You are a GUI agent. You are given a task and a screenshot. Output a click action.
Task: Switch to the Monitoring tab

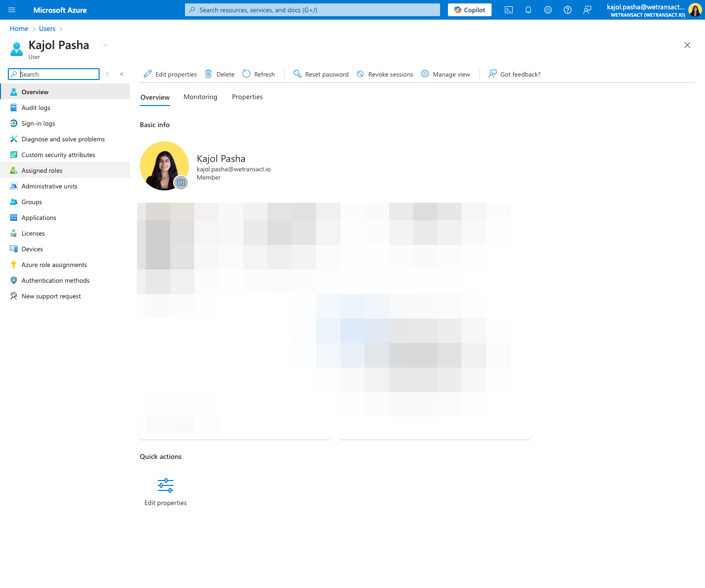pyautogui.click(x=200, y=97)
